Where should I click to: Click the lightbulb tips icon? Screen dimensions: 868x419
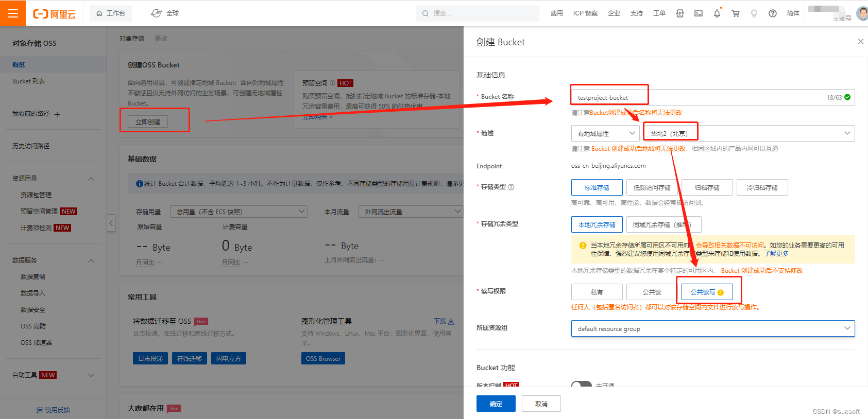coord(754,13)
